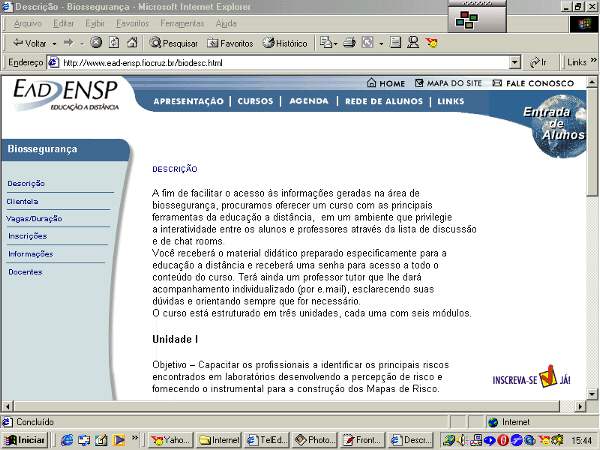The width and height of the screenshot is (600, 450).
Task: Click the Stop loading toolbar icon
Action: click(96, 43)
